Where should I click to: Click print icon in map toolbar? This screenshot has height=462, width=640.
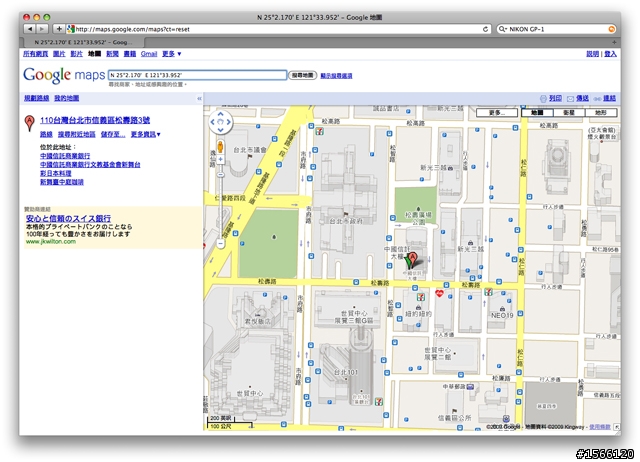[543, 98]
